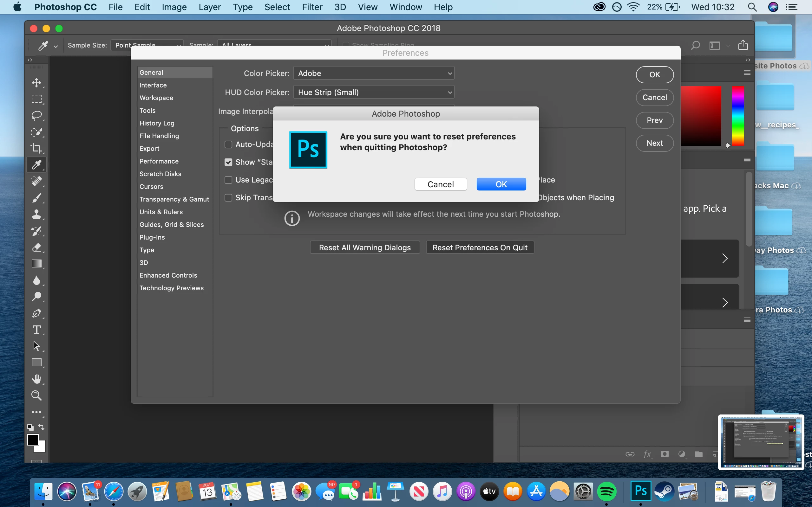Select the Horizontal Type tool
Screen dimensions: 812x507
coord(36,330)
